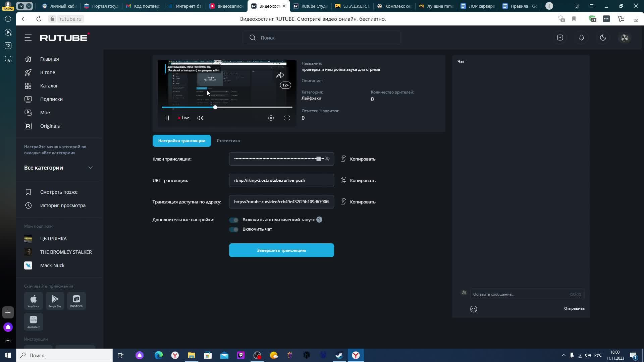Switch theme with the moon icon
Image resolution: width=644 pixels, height=362 pixels.
603,38
